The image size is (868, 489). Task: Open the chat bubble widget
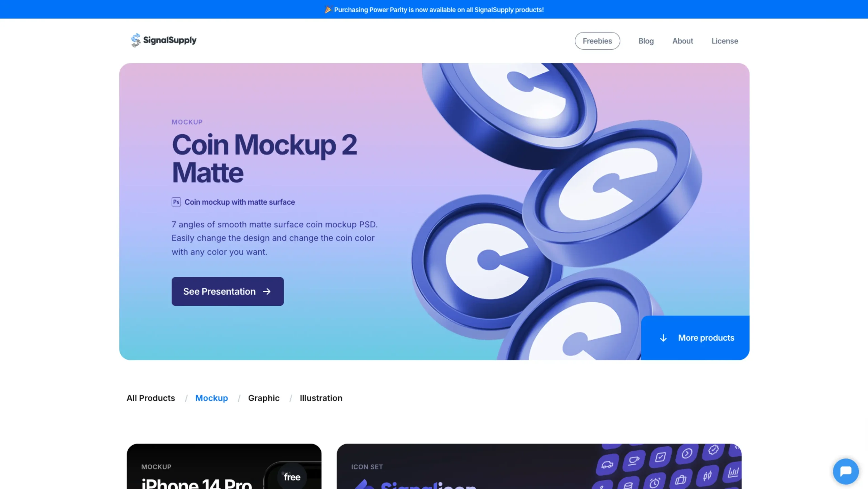coord(846,471)
